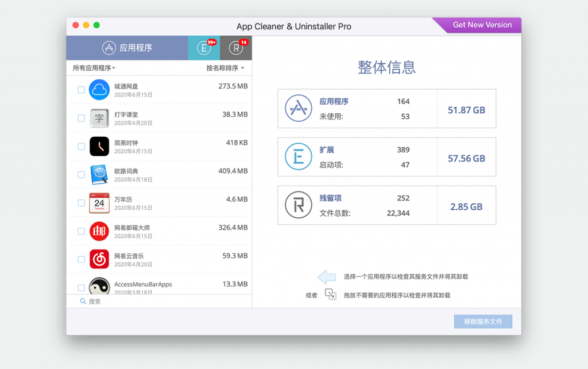Viewport: 588px width, 369px height.
Task: Click the large Applications circle icon in summary
Action: pos(298,108)
